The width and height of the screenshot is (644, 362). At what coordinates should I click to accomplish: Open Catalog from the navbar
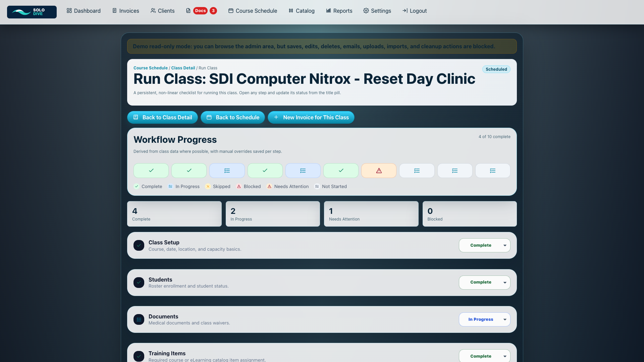click(x=302, y=11)
